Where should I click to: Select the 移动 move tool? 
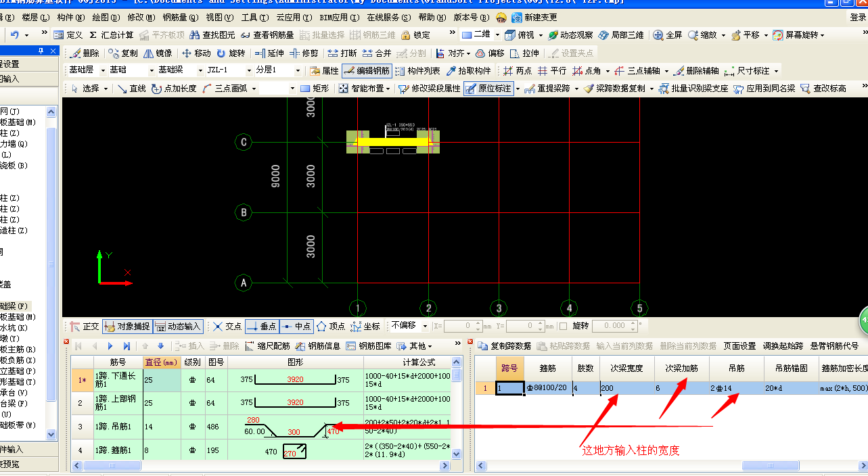tap(196, 53)
